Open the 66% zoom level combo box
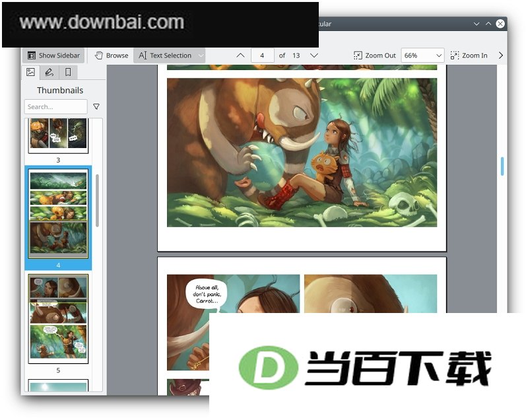528x420 pixels. pos(422,55)
